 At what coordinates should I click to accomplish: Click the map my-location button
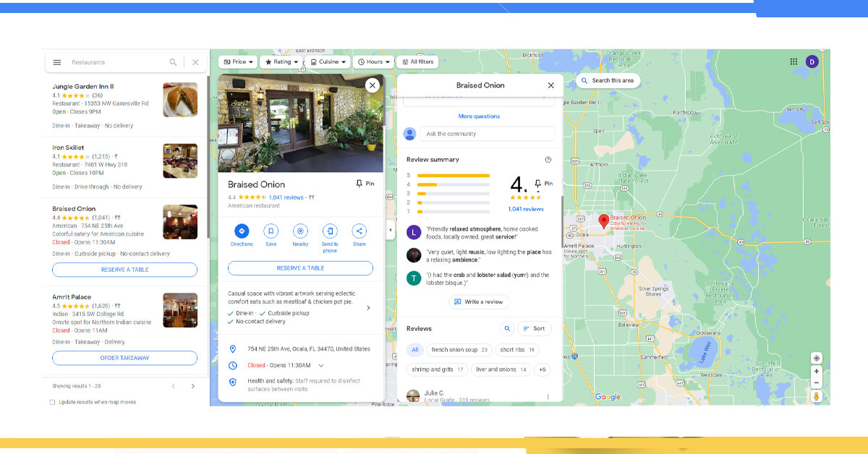[x=817, y=358]
